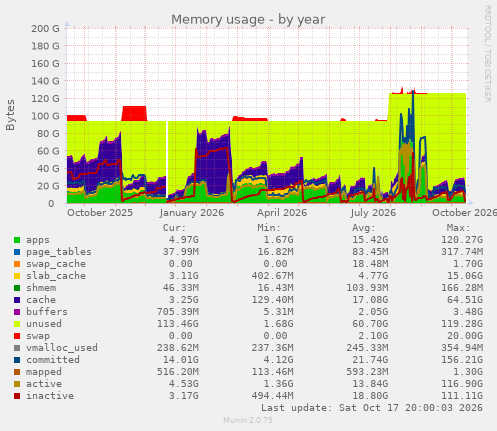The image size is (497, 431).
Task: Click the cache purple legend swatch
Action: click(17, 300)
